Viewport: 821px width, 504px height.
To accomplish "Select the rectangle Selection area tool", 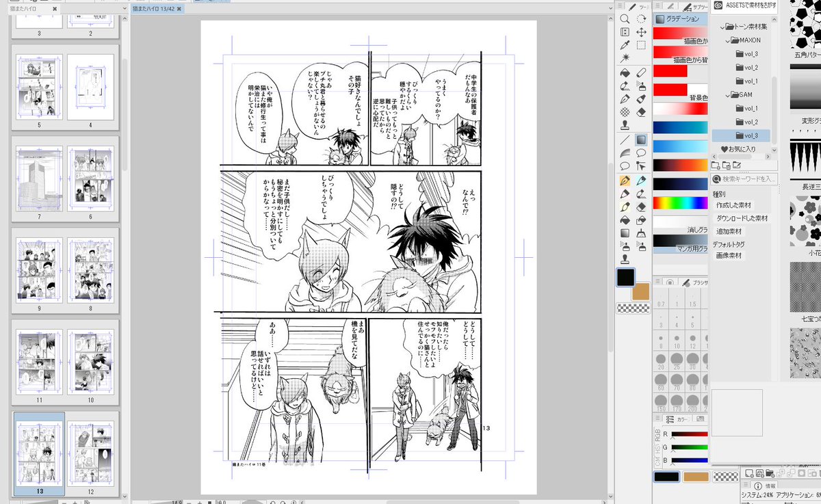I will (641, 45).
